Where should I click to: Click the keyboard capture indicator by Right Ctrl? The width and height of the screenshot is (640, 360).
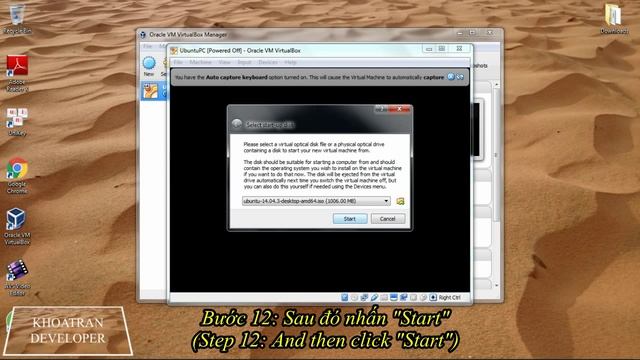(433, 298)
